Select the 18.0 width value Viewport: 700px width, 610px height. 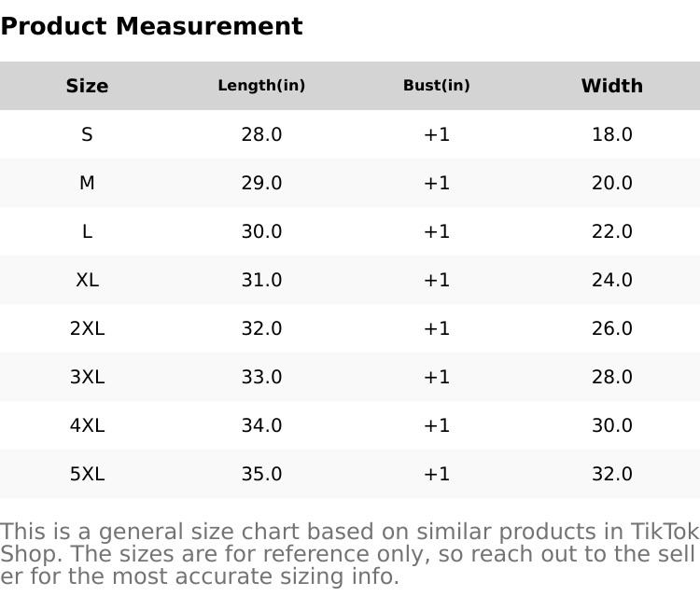click(611, 134)
